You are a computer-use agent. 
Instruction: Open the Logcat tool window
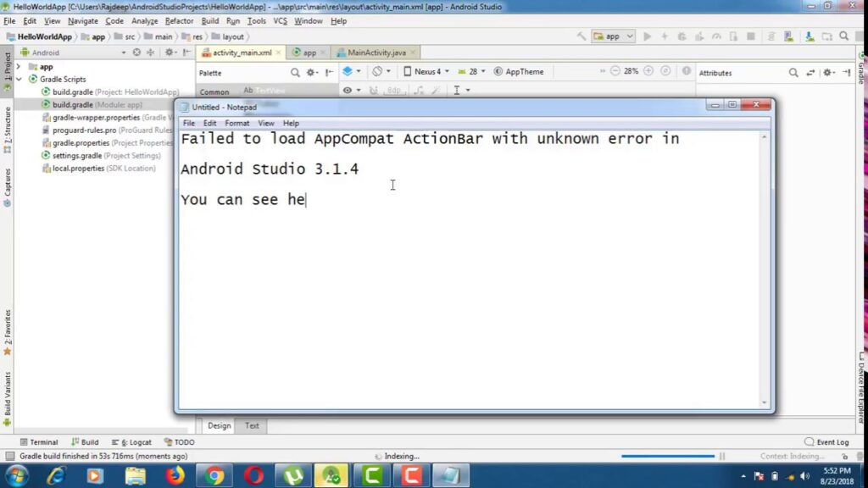click(131, 442)
